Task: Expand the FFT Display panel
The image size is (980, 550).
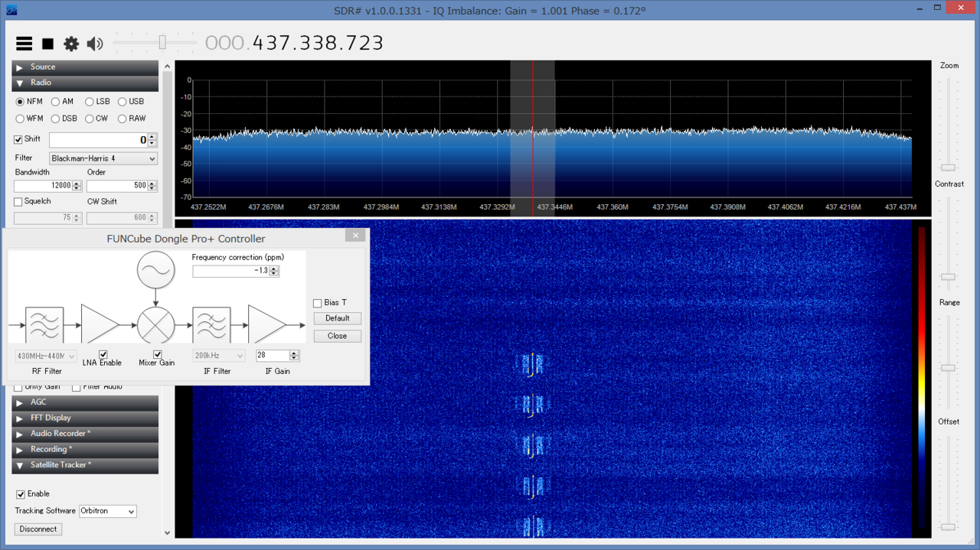Action: click(85, 418)
